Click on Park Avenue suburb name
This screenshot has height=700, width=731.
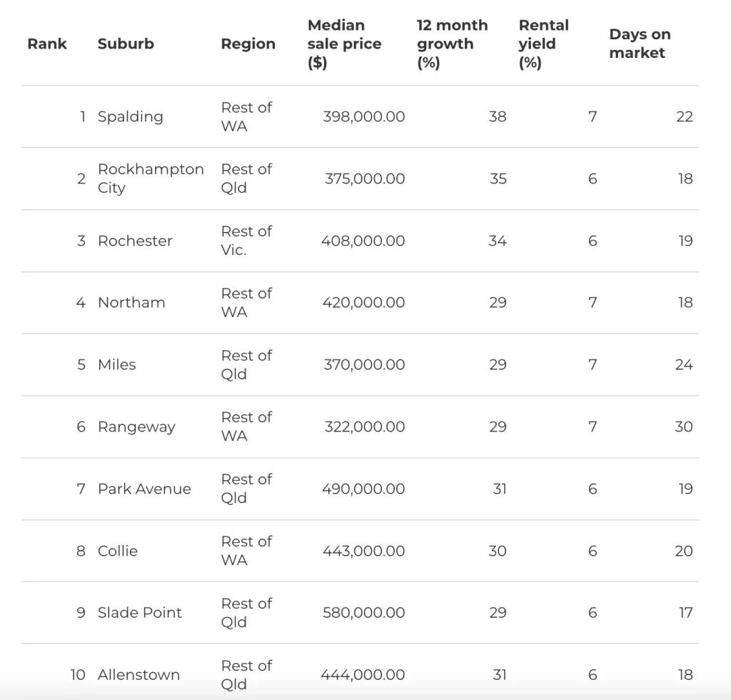(x=144, y=489)
